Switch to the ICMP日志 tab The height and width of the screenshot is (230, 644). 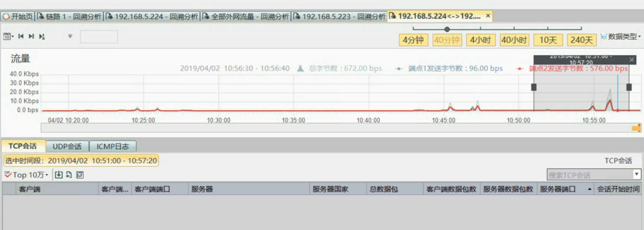pos(113,146)
